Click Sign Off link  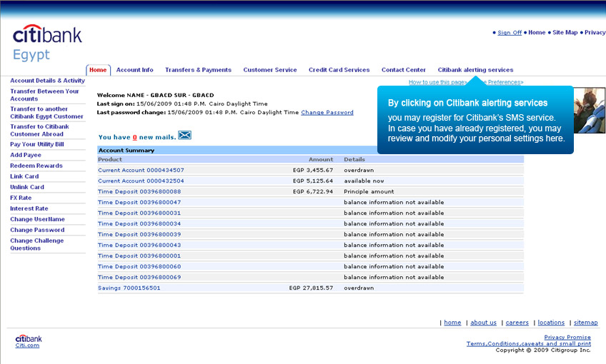pyautogui.click(x=510, y=32)
